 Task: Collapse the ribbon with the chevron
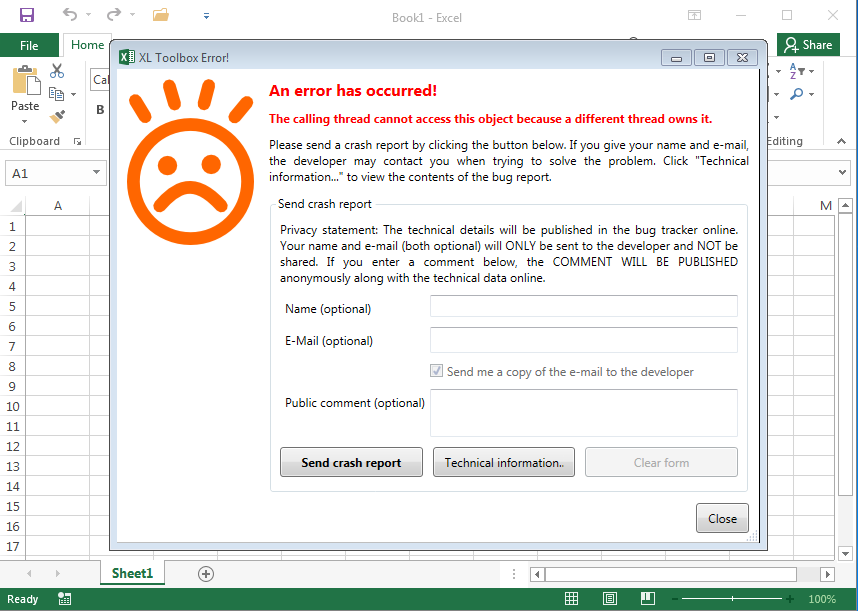pyautogui.click(x=842, y=142)
